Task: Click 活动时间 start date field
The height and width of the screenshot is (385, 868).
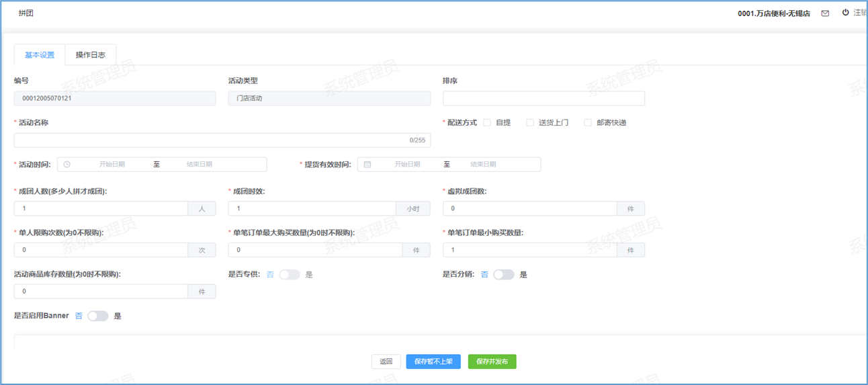Action: [x=112, y=165]
